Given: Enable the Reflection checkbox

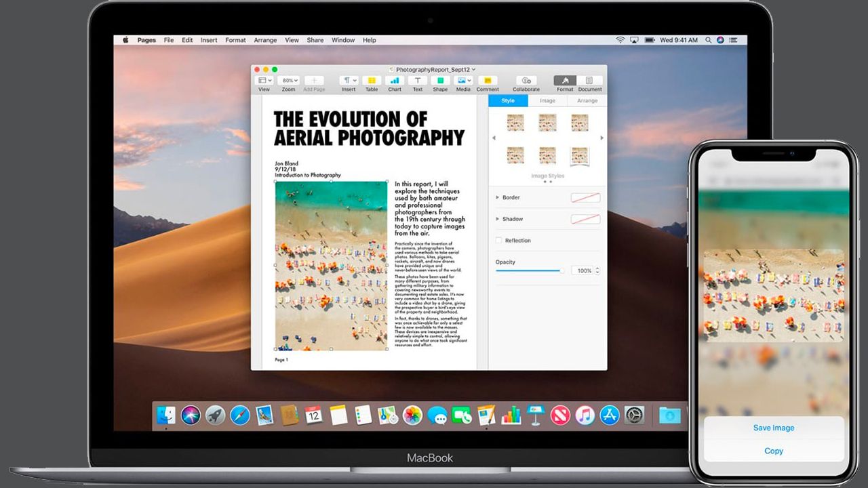Looking at the screenshot, I should (x=499, y=241).
